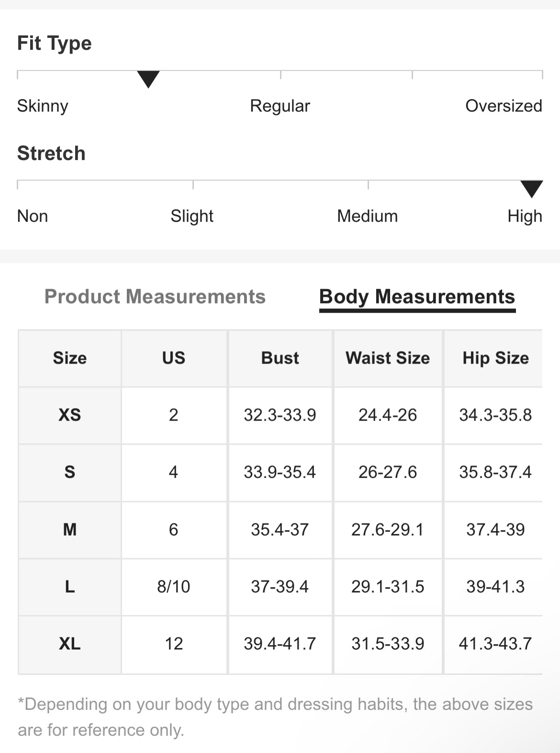Viewport: 560px width, 753px height.
Task: Click the Hip Size column header
Action: coord(495,358)
